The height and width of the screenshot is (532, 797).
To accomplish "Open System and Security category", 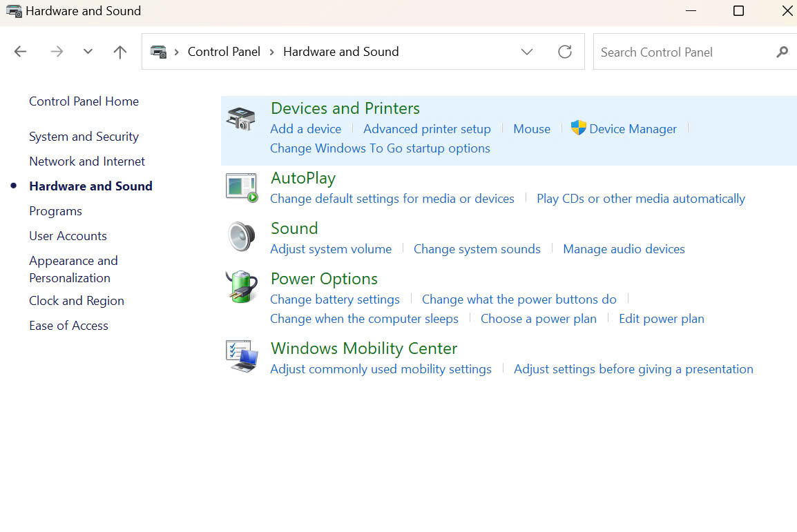I will tap(84, 137).
